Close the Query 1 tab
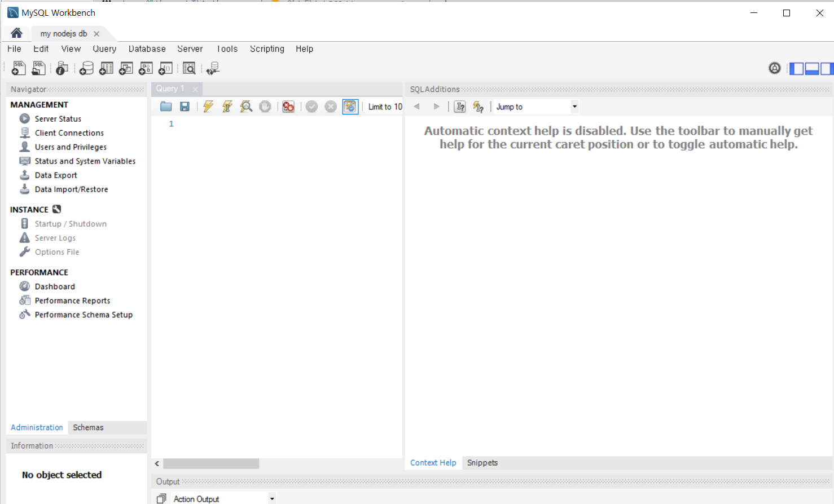 coord(195,89)
